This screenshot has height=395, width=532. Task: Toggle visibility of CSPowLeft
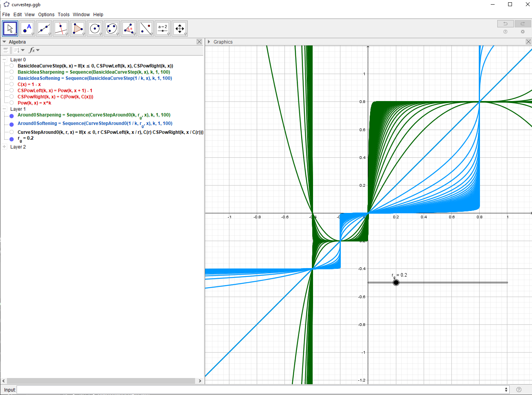click(12, 91)
